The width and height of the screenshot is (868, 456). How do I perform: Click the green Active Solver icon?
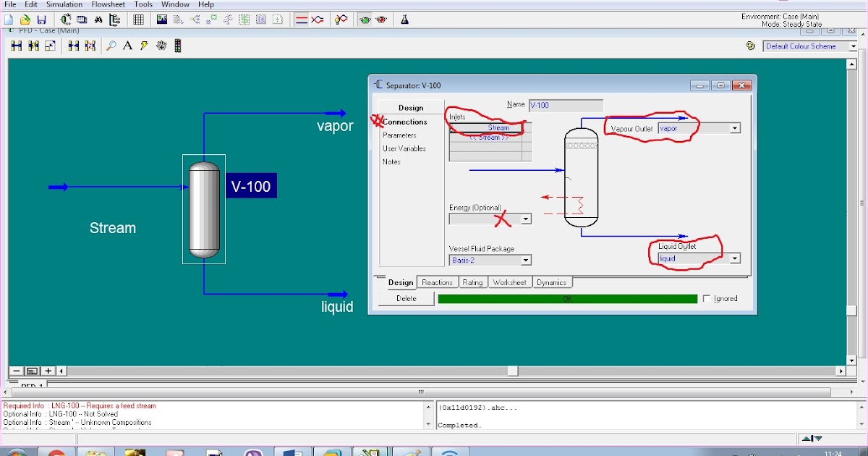[365, 19]
